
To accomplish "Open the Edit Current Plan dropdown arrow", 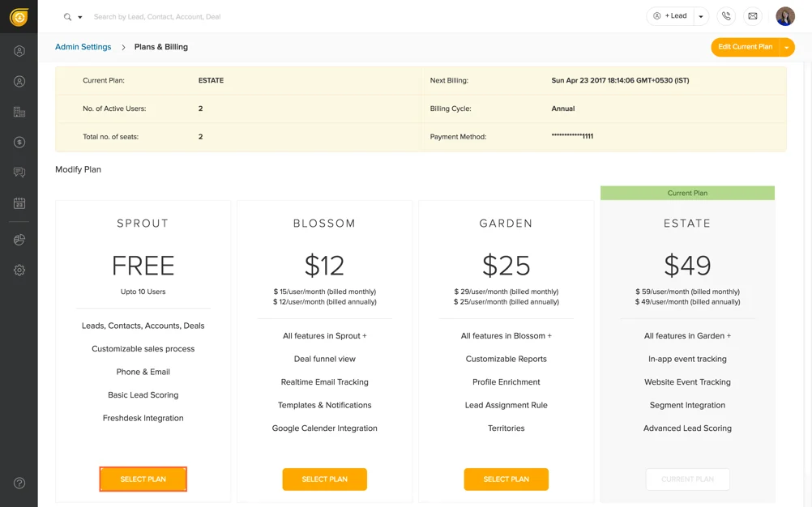I will pyautogui.click(x=784, y=47).
